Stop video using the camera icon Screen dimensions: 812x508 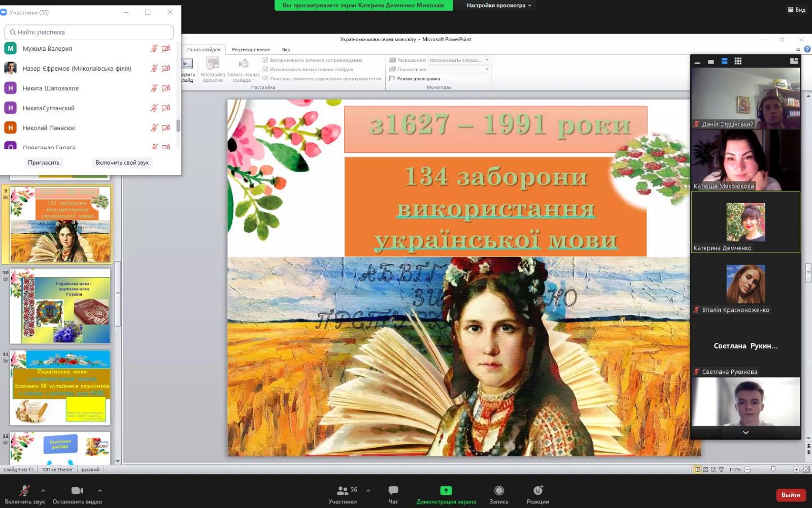click(x=77, y=490)
